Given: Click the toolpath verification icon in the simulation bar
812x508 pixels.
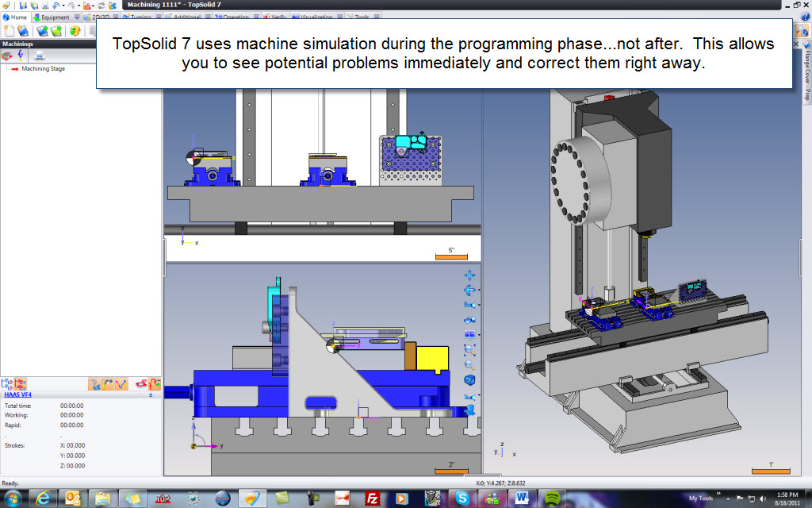Looking at the screenshot, I should (x=121, y=383).
